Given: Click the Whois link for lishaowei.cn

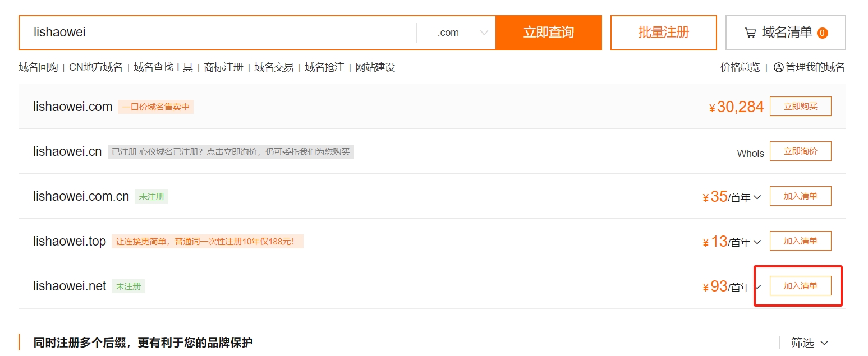Looking at the screenshot, I should point(750,153).
